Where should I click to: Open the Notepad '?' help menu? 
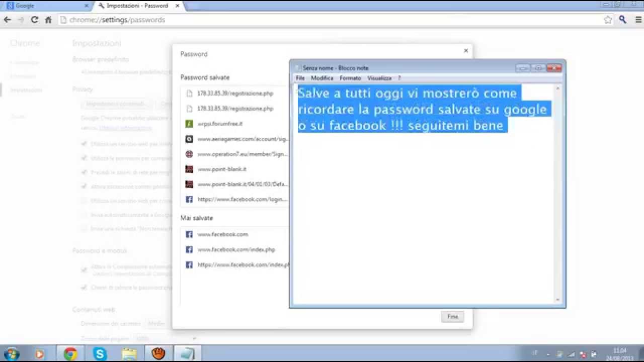pyautogui.click(x=399, y=78)
